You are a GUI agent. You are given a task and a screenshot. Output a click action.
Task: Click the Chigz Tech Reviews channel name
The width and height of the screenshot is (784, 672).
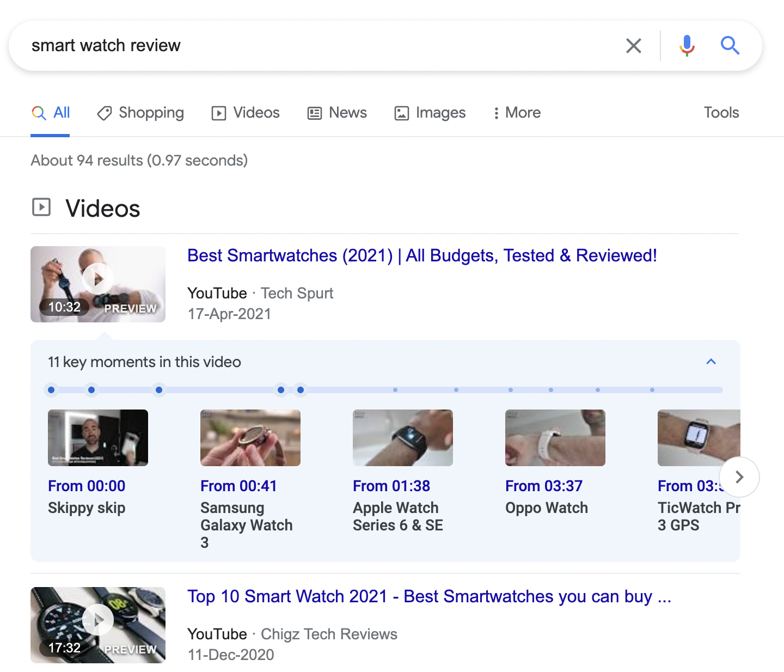pyautogui.click(x=329, y=634)
